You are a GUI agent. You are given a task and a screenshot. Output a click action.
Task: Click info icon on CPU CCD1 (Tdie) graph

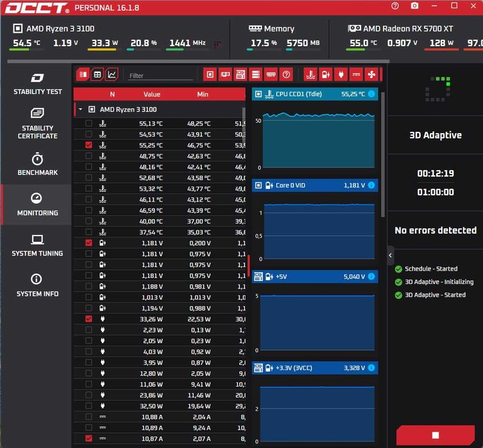[372, 94]
